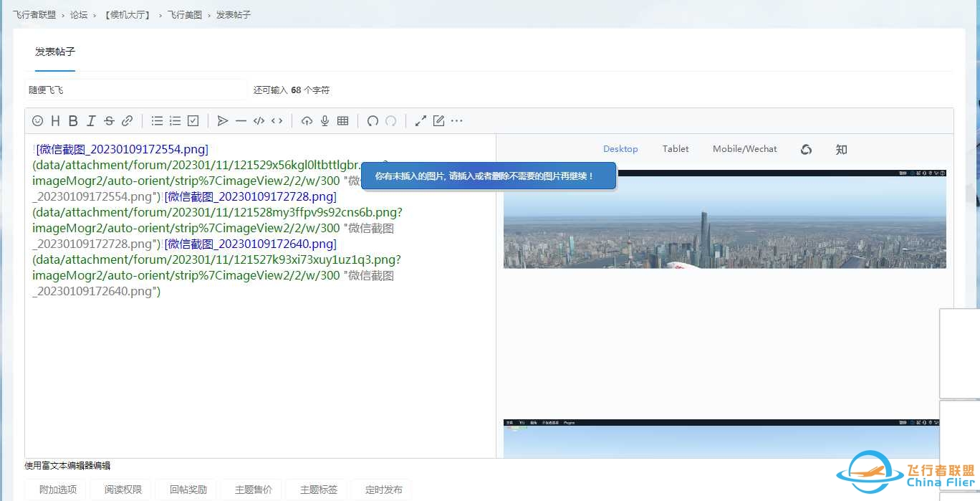
Task: Apply strikethrough formatting
Action: (x=109, y=121)
